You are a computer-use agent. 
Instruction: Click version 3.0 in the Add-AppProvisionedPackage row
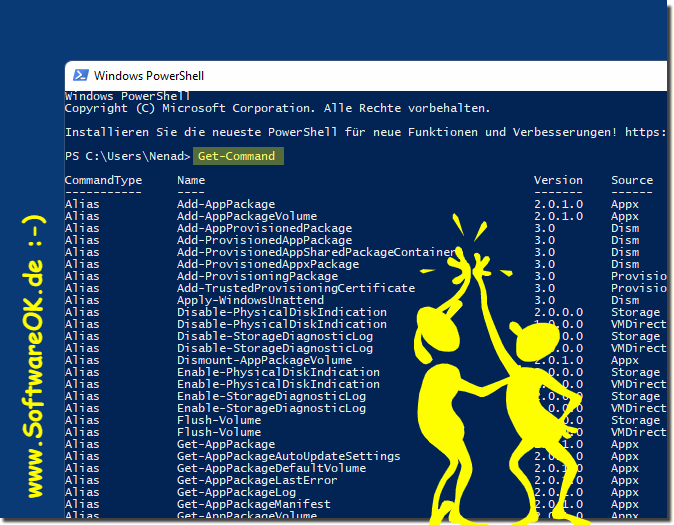click(545, 228)
